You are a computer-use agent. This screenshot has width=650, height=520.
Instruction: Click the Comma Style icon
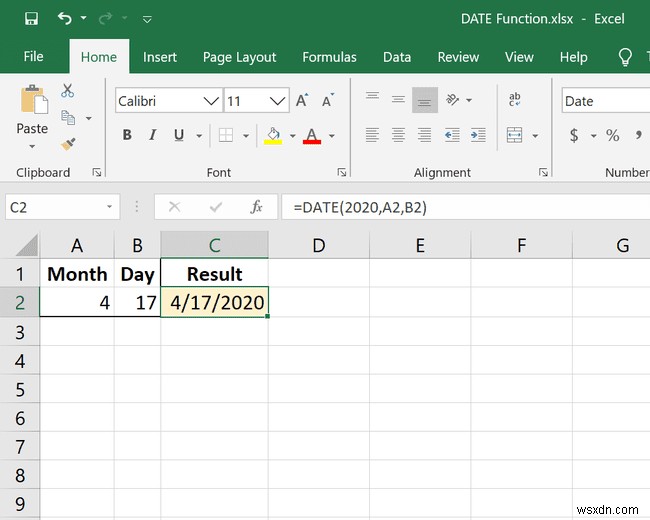coord(638,135)
